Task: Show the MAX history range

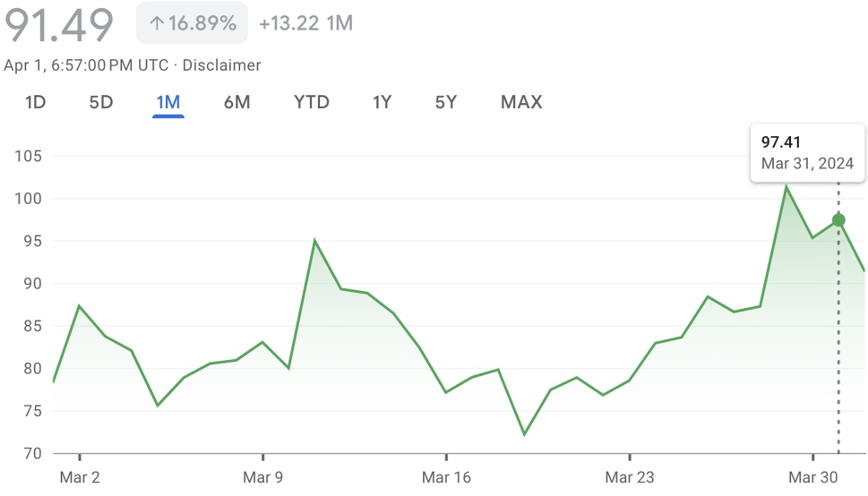Action: [521, 102]
